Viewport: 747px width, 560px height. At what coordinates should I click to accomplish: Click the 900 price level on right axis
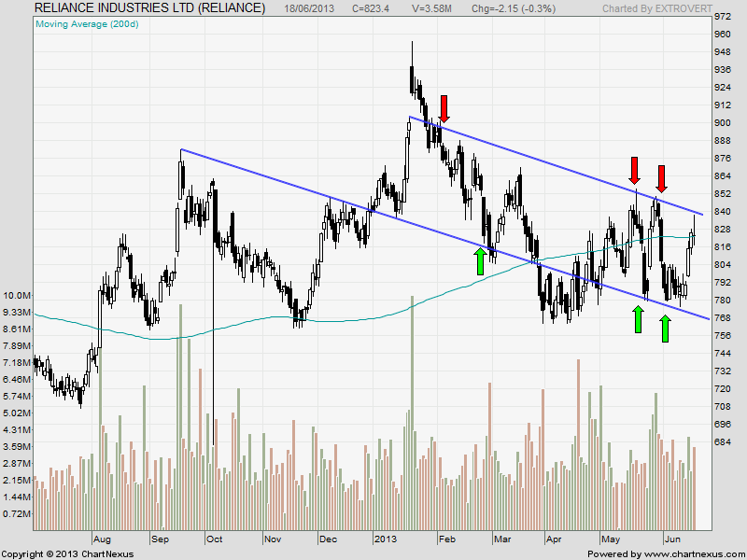coord(722,123)
